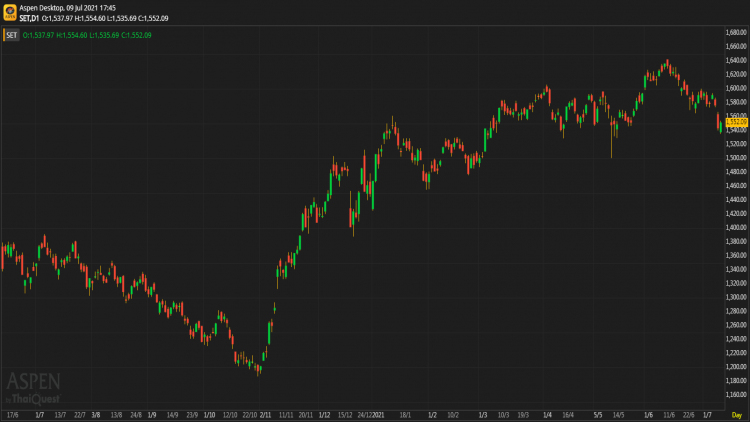Click the 16/4 date axis label
This screenshot has height=422, width=750.
click(568, 415)
